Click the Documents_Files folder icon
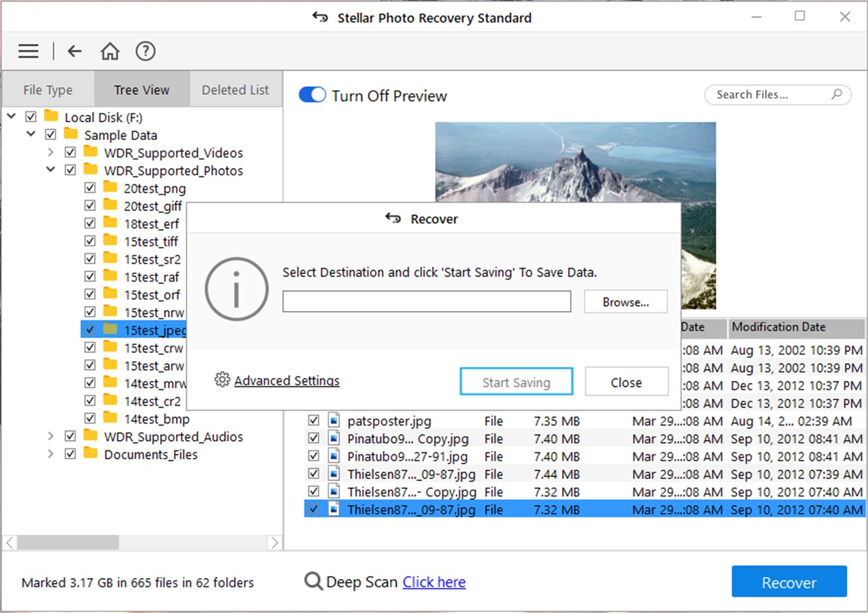 [x=91, y=454]
